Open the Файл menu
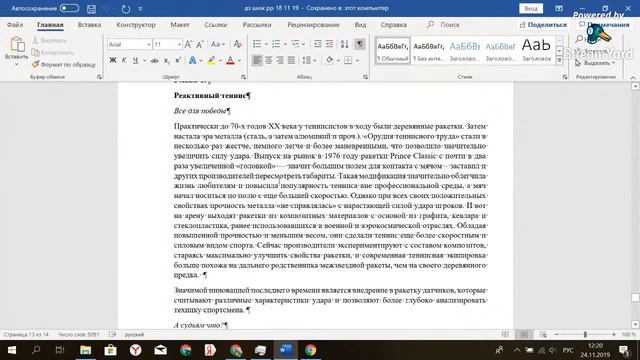640x360 pixels. [15, 25]
